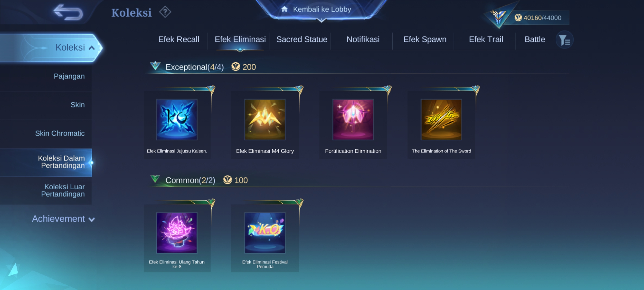Go back with Kembali ke Lobby button
This screenshot has width=644, height=290.
tap(321, 9)
